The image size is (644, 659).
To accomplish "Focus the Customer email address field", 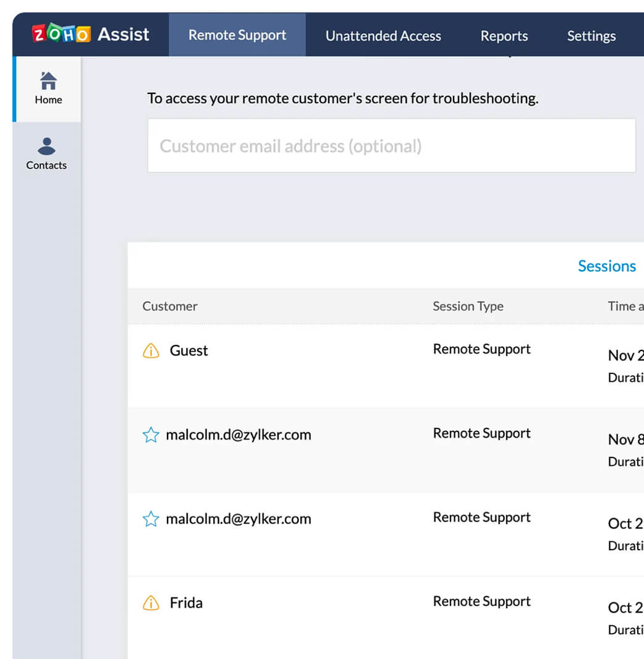I will point(391,146).
